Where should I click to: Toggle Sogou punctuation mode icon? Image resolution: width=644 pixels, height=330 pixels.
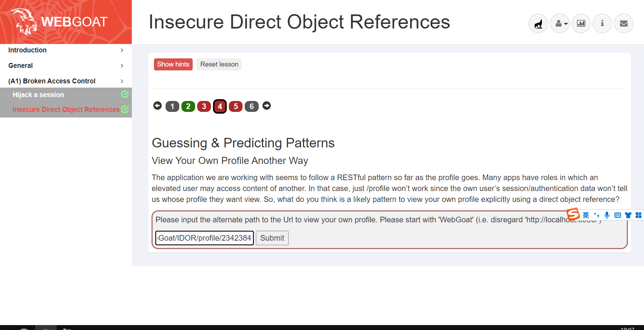pos(597,215)
